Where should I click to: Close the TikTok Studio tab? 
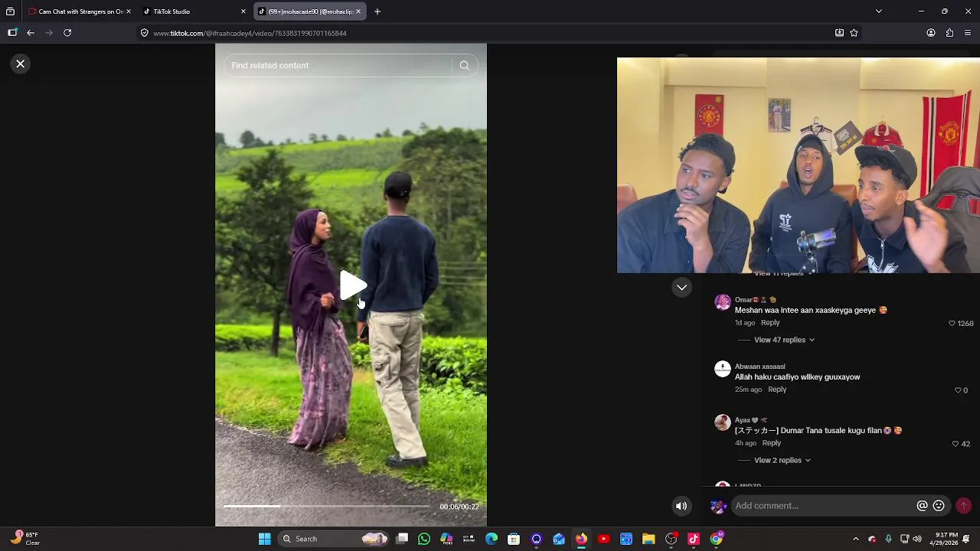(243, 11)
